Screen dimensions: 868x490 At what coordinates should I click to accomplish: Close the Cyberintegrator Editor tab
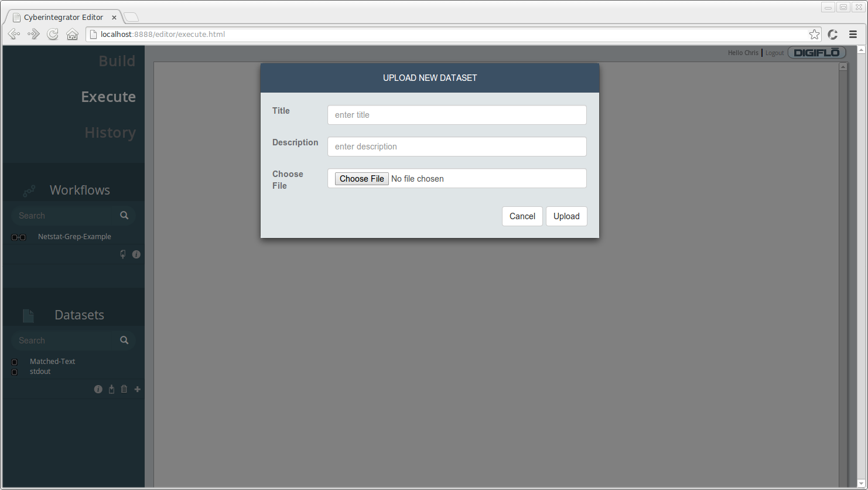pyautogui.click(x=114, y=18)
